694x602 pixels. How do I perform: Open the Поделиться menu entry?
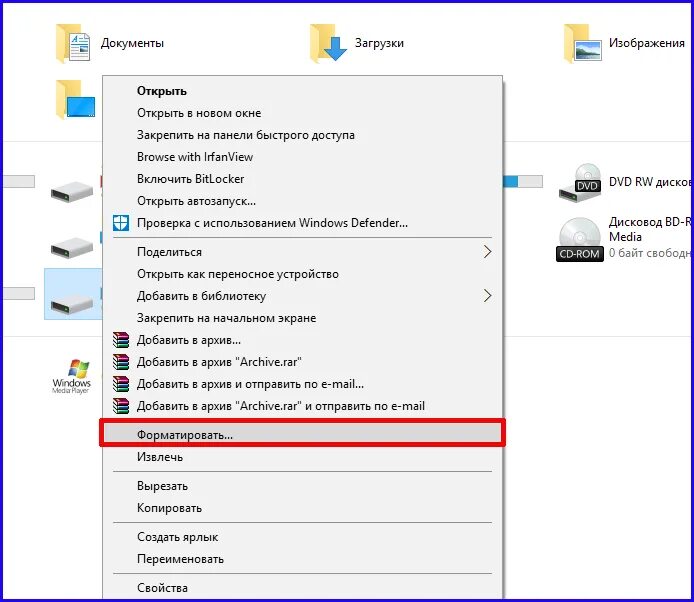[x=303, y=252]
